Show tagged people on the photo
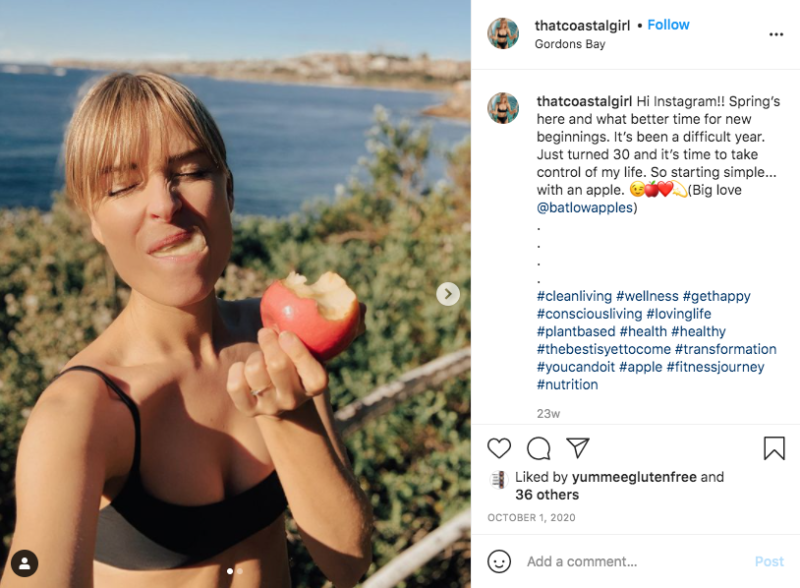The height and width of the screenshot is (588, 800). point(23,563)
